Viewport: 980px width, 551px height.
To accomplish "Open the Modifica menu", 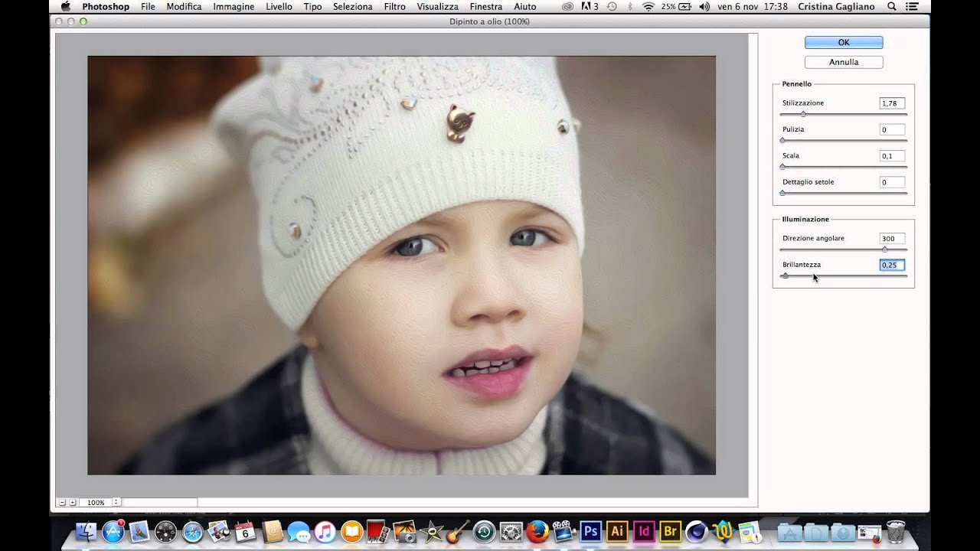I will coord(184,7).
